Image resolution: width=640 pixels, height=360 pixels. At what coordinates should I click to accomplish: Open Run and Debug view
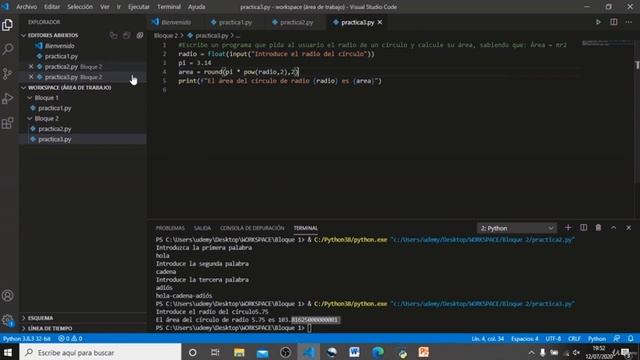tap(7, 98)
